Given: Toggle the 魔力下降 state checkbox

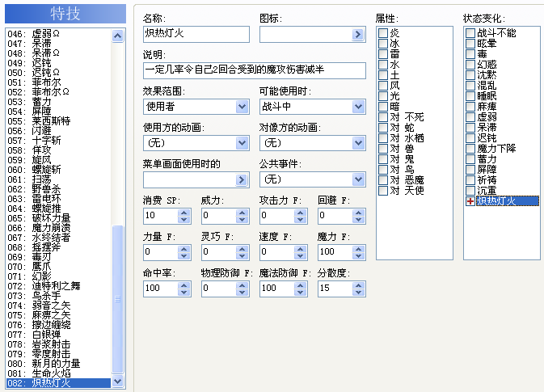Looking at the screenshot, I should click(470, 149).
